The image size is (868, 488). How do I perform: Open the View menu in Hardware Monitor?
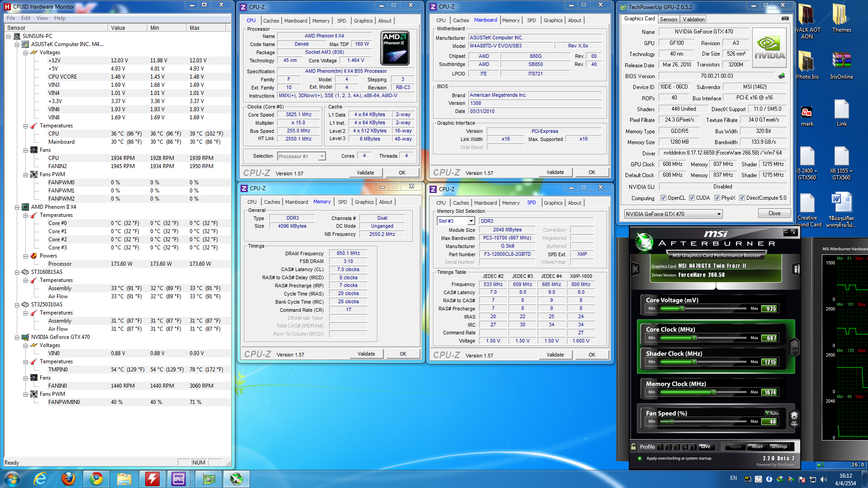(x=42, y=18)
